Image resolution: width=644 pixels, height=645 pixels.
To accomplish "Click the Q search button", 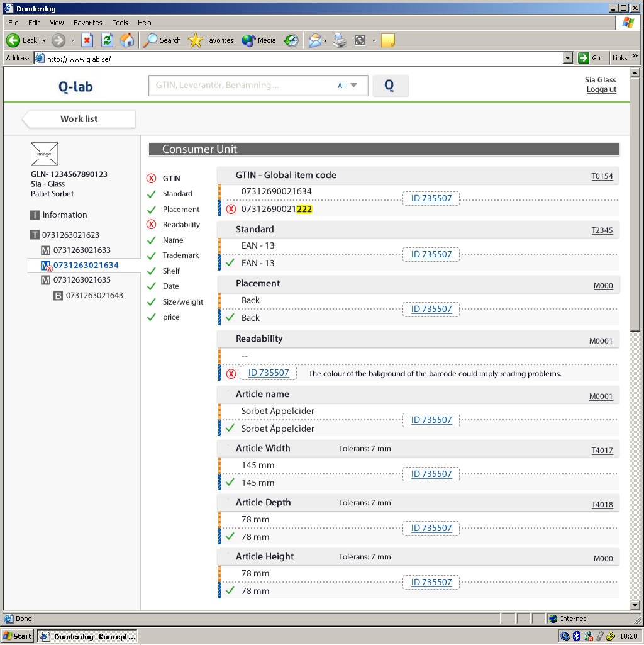I will pos(390,86).
